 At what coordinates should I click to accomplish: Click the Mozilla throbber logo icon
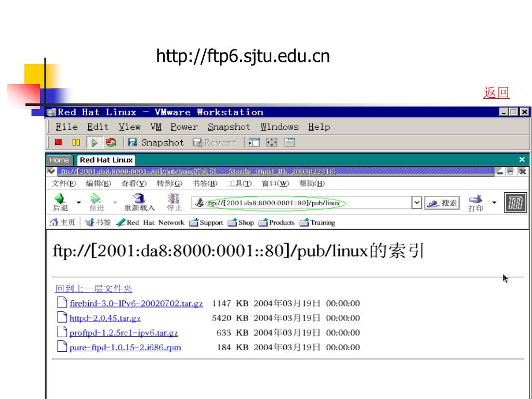(515, 203)
